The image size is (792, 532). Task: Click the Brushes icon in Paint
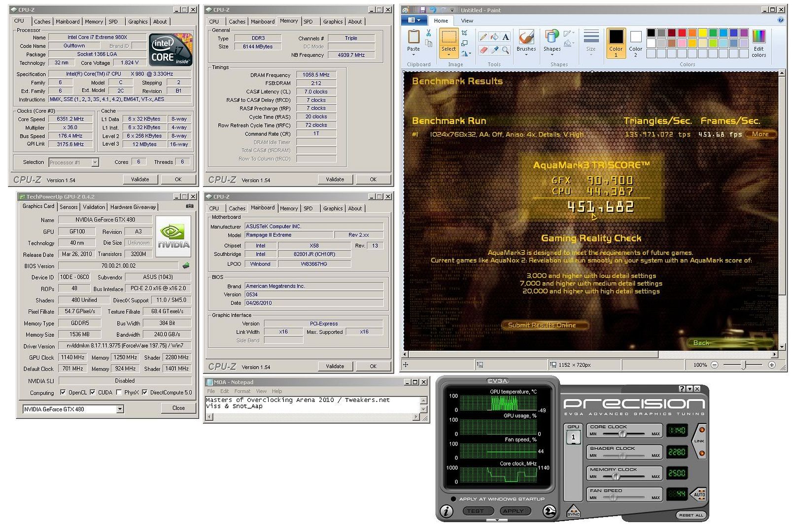click(526, 37)
